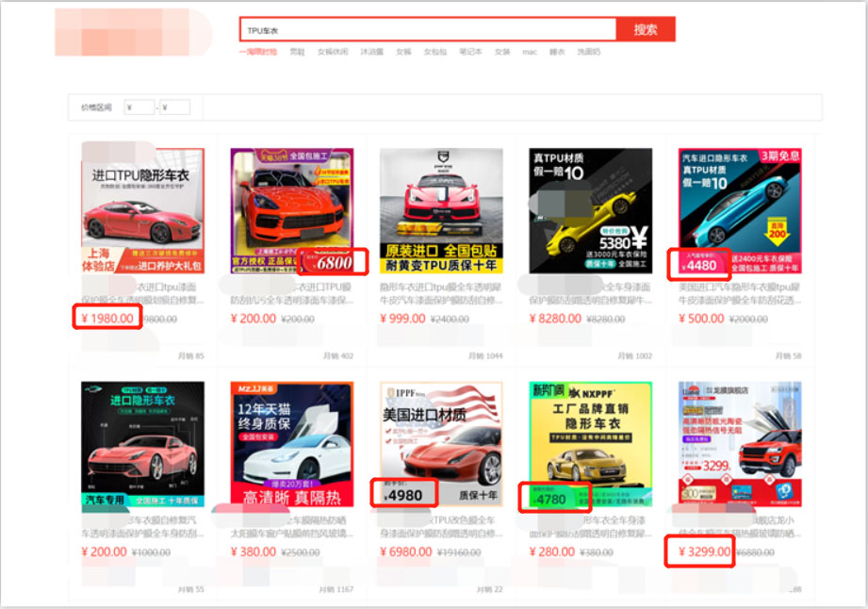Open the red Porsche 6800 product image
Viewport: 868px width, 609px height.
(291, 210)
